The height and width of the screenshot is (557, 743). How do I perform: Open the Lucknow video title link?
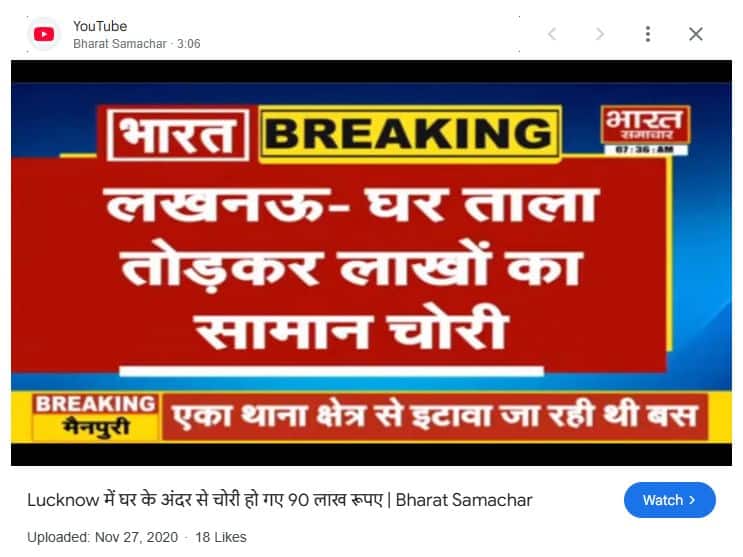tap(280, 500)
